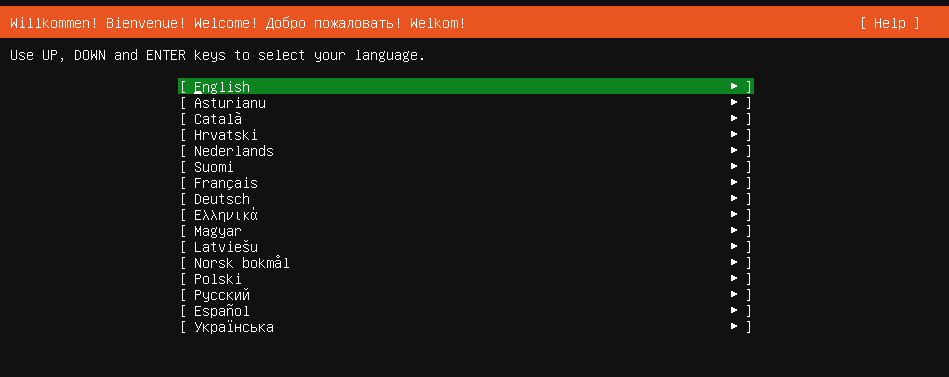Click the arrow icon on the Suomi row
949x377 pixels.
click(734, 166)
